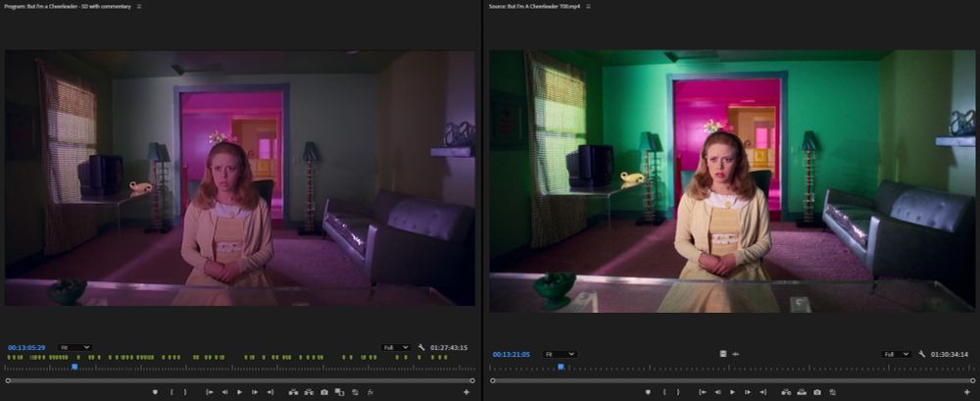Open the Source panel menu icon
This screenshot has width=980, height=401.
point(588,6)
